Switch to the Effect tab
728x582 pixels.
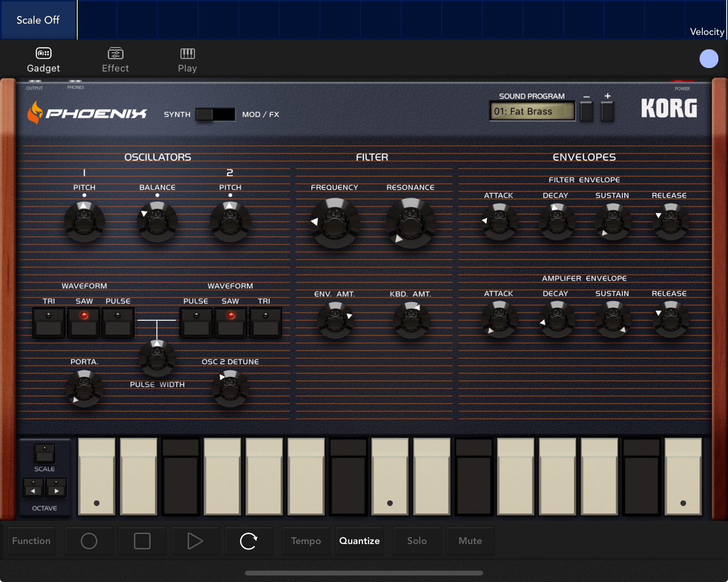pyautogui.click(x=115, y=60)
